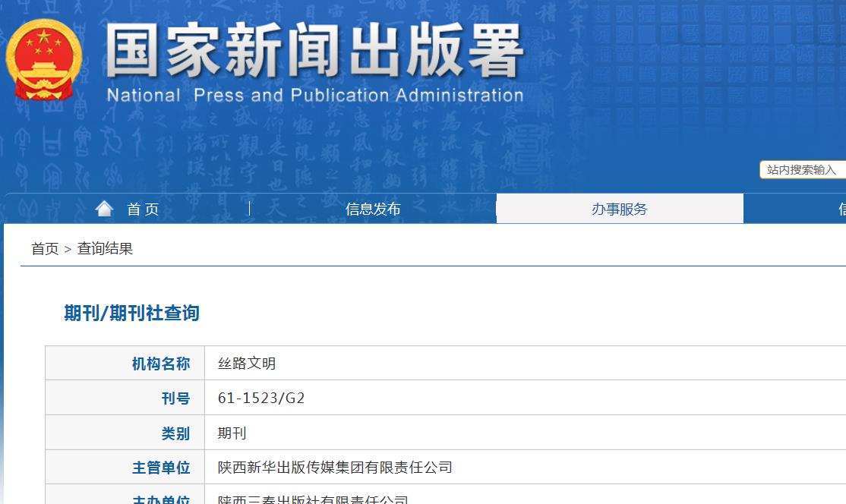846x504 pixels.
Task: Open the 首页 navigation menu item
Action: tap(143, 209)
